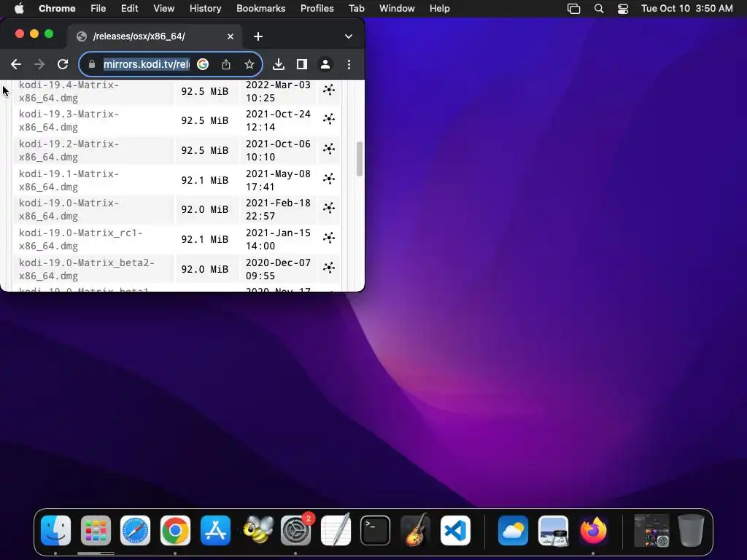Open the Profiles menu

pos(317,9)
